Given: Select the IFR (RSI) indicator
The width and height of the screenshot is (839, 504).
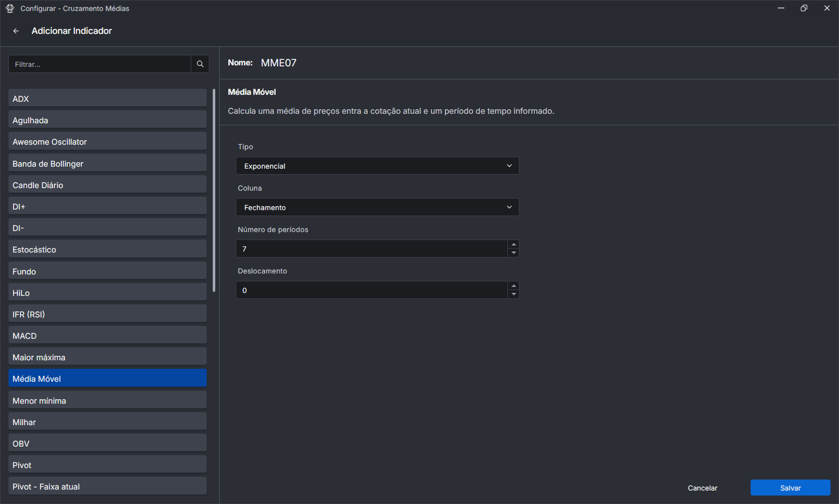Looking at the screenshot, I should (107, 314).
